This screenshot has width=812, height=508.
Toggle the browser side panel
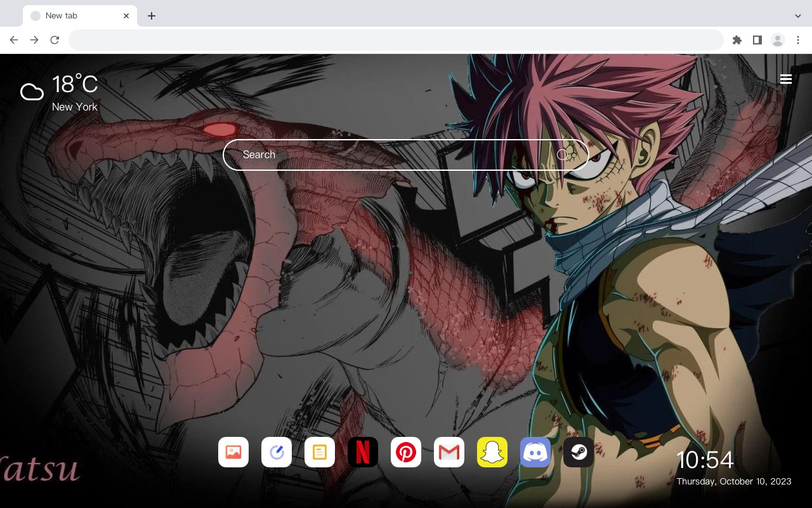[x=757, y=40]
